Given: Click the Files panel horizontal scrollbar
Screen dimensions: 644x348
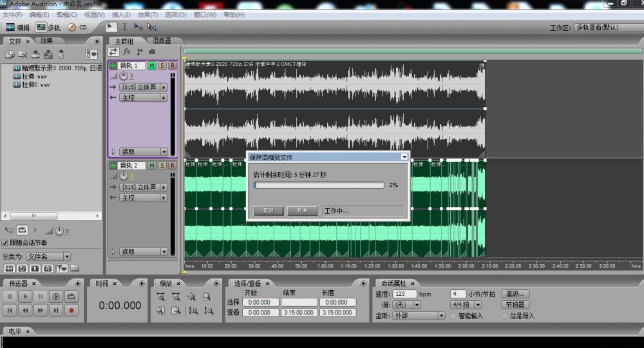Looking at the screenshot, I should click(52, 216).
